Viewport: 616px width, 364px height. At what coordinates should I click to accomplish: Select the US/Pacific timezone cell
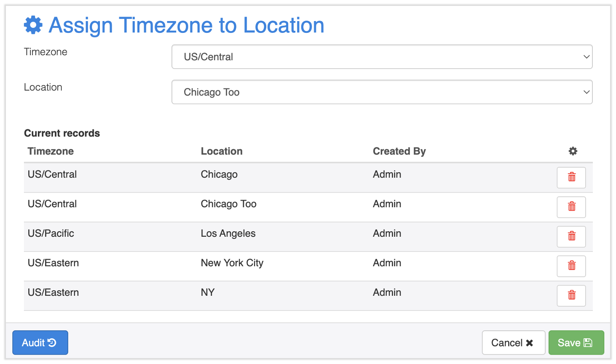pos(51,233)
